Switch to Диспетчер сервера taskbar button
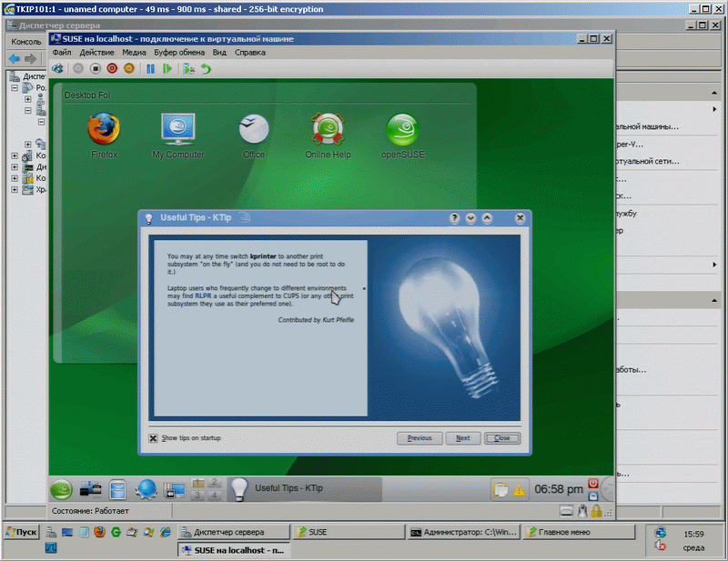 click(x=234, y=532)
